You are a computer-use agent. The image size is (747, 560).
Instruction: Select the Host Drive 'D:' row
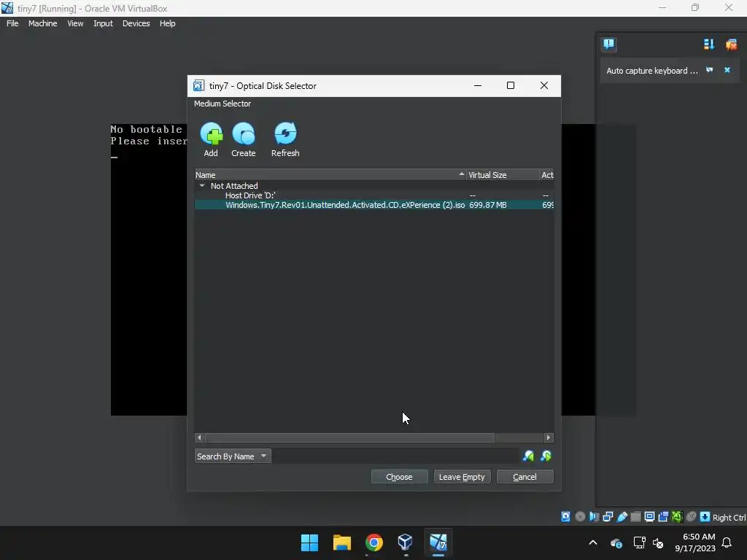374,195
